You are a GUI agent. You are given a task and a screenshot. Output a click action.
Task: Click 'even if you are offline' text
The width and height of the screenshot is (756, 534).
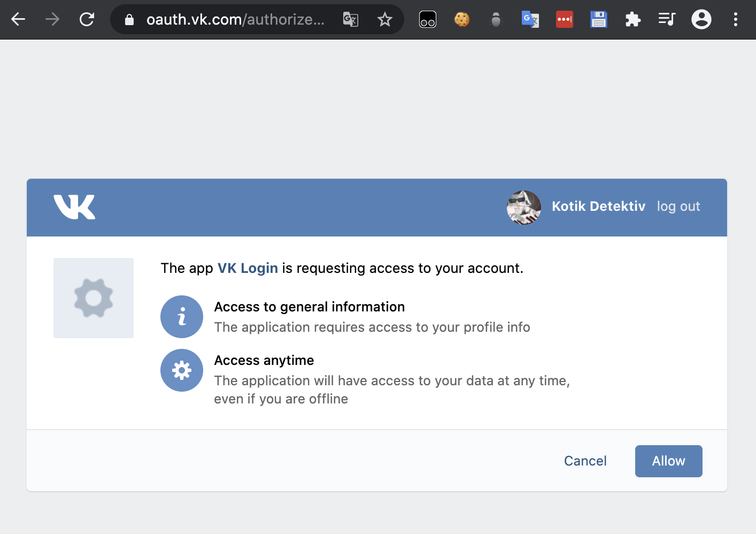click(281, 399)
